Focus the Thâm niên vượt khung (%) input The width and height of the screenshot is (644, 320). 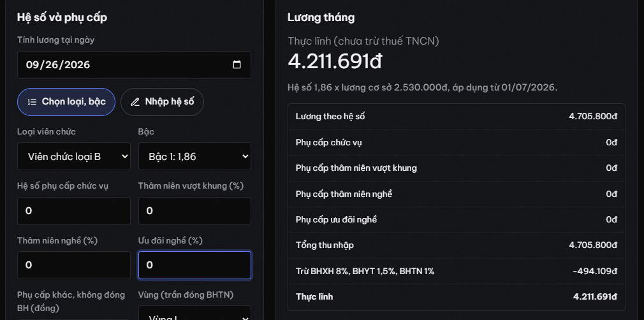pos(194,211)
